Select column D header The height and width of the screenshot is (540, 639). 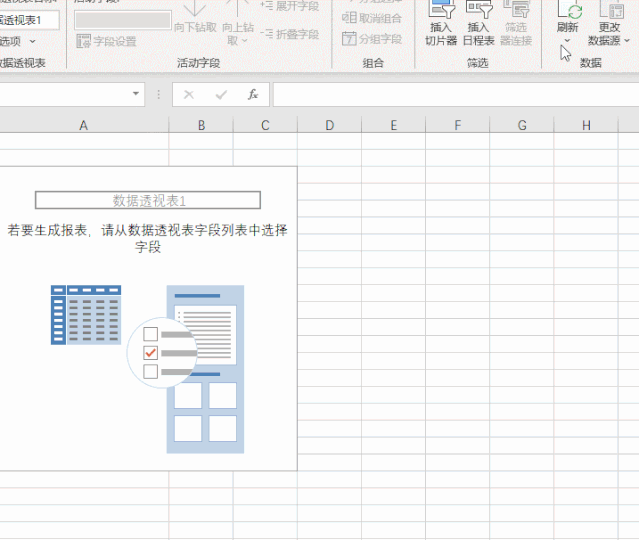coord(330,125)
